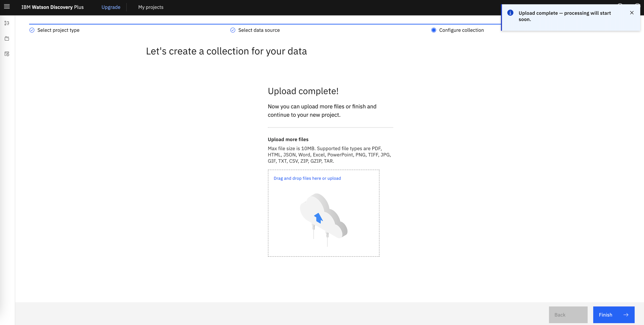This screenshot has height=325, width=644.
Task: Click the Upload more files heading
Action: [x=288, y=140]
